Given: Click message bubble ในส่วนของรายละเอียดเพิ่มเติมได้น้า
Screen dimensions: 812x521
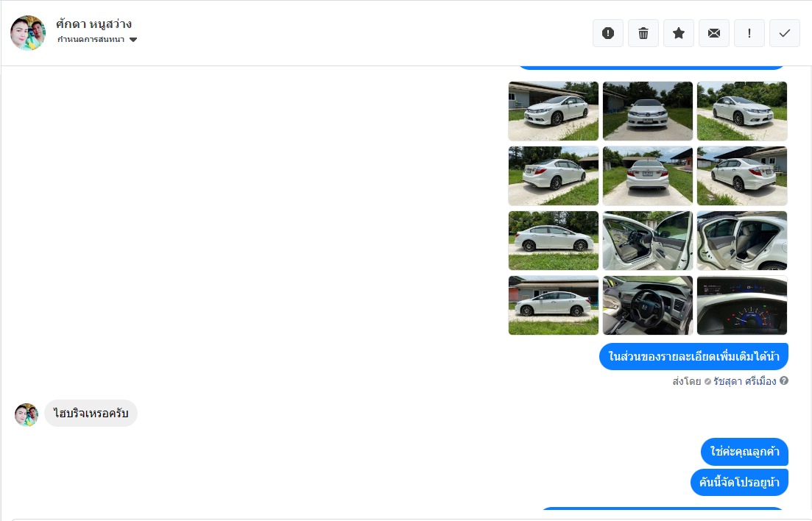Looking at the screenshot, I should pyautogui.click(x=694, y=356).
